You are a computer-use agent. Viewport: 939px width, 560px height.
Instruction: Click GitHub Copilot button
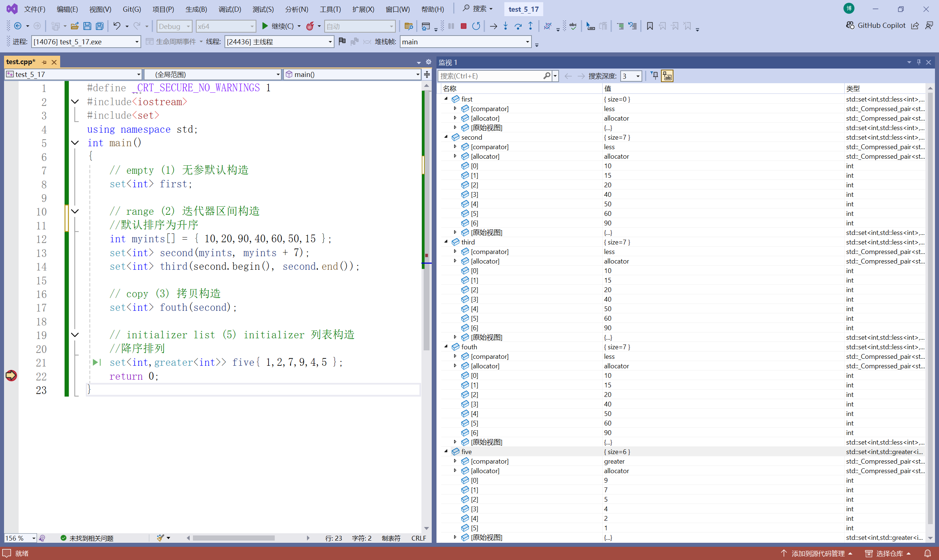[876, 25]
